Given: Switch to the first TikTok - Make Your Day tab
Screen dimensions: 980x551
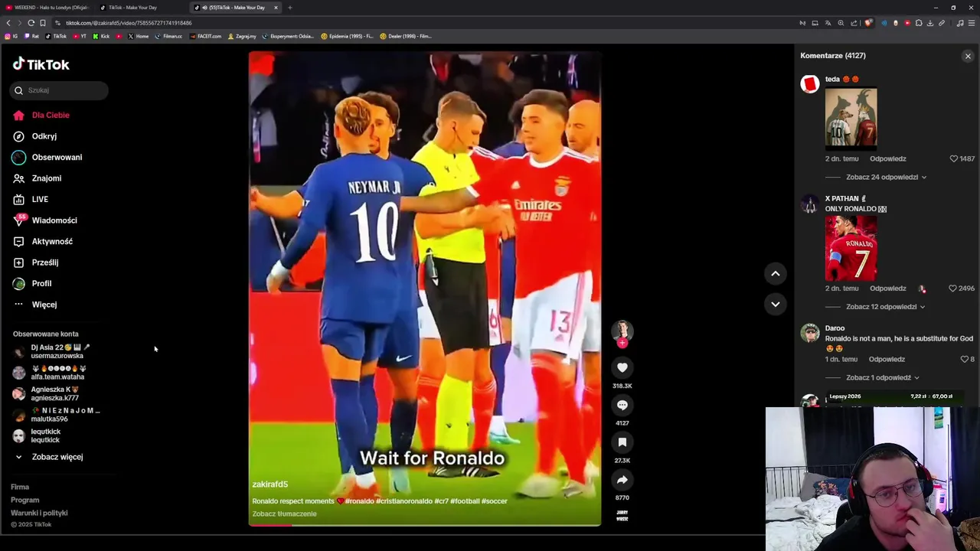Looking at the screenshot, I should click(x=132, y=8).
